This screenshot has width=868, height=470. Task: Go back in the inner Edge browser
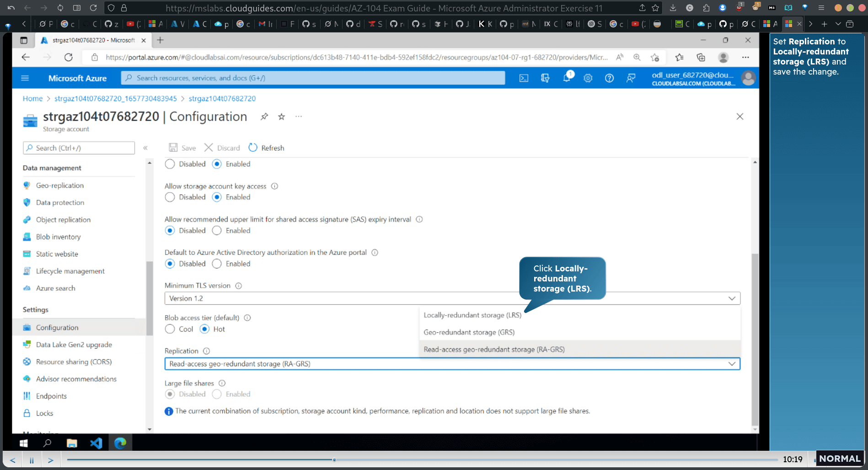pyautogui.click(x=26, y=57)
